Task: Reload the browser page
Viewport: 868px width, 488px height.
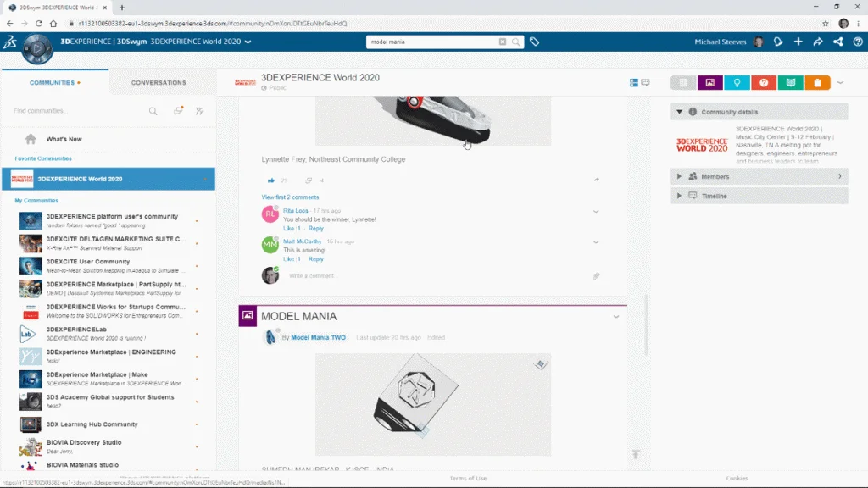Action: tap(39, 23)
